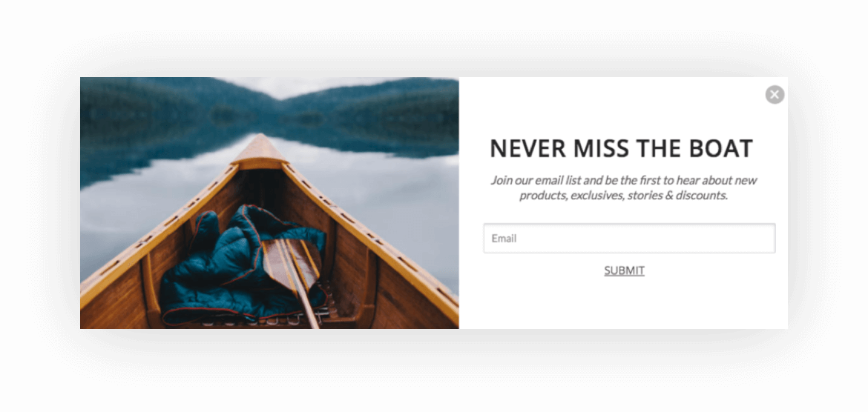Click 'products, exclusives, stories & discounts' line

623,195
